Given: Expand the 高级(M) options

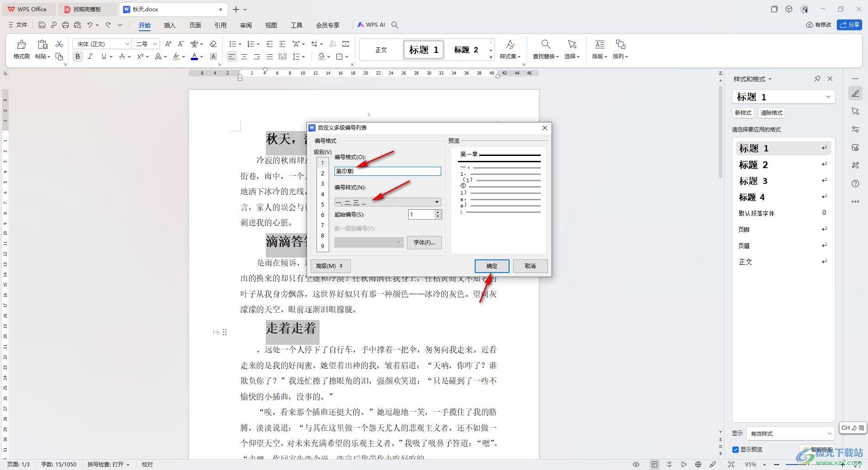Looking at the screenshot, I should [330, 266].
